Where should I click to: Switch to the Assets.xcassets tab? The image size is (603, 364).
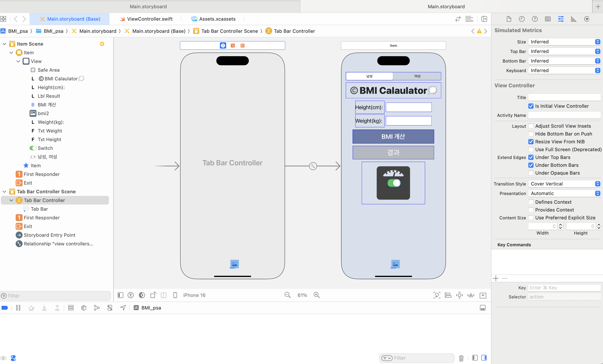[x=213, y=19]
